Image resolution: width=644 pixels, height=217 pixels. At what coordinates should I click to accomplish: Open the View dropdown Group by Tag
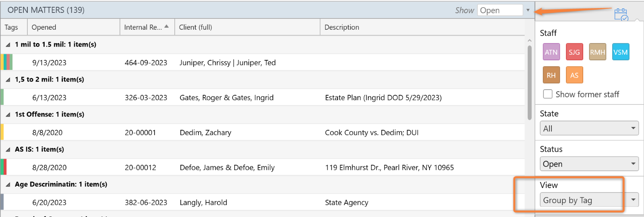pos(589,200)
